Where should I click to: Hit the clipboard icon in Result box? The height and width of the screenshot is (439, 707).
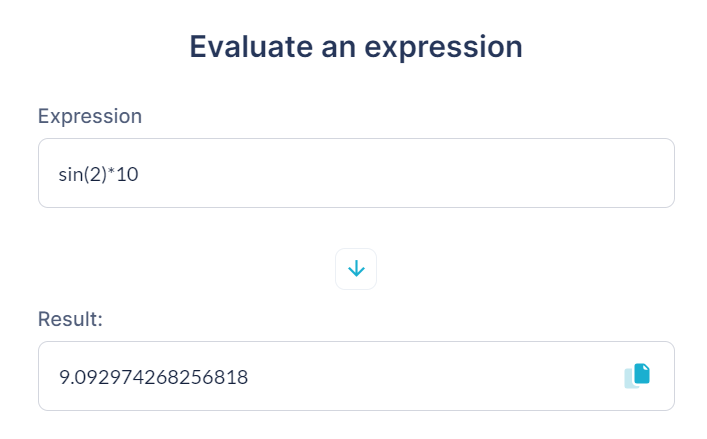(x=637, y=375)
